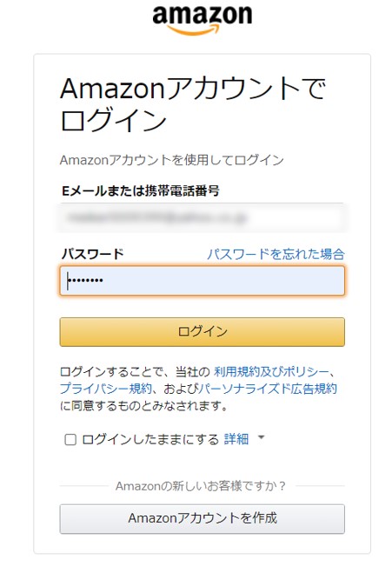Focus the Eメールまたは携帯電話番号 input field
The width and height of the screenshot is (392, 566).
203,217
